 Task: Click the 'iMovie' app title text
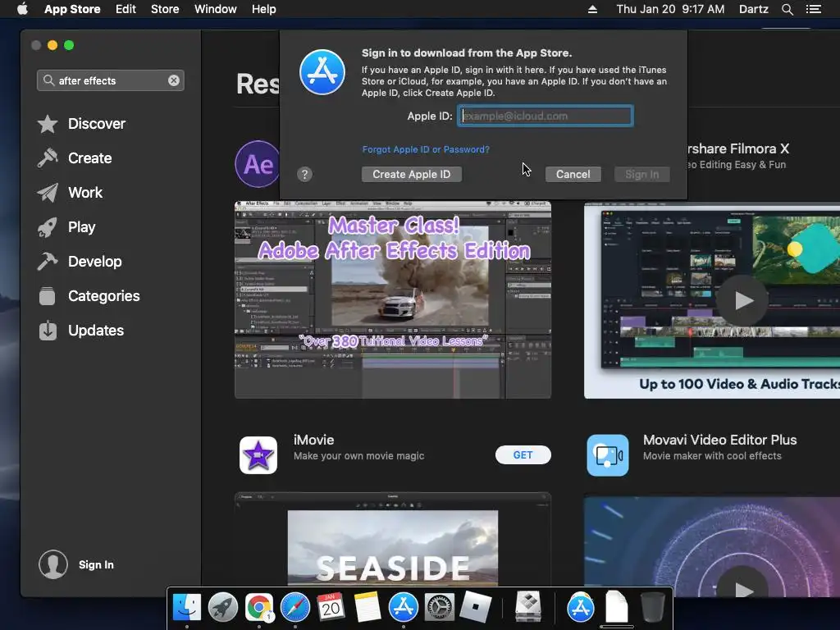pyautogui.click(x=314, y=440)
